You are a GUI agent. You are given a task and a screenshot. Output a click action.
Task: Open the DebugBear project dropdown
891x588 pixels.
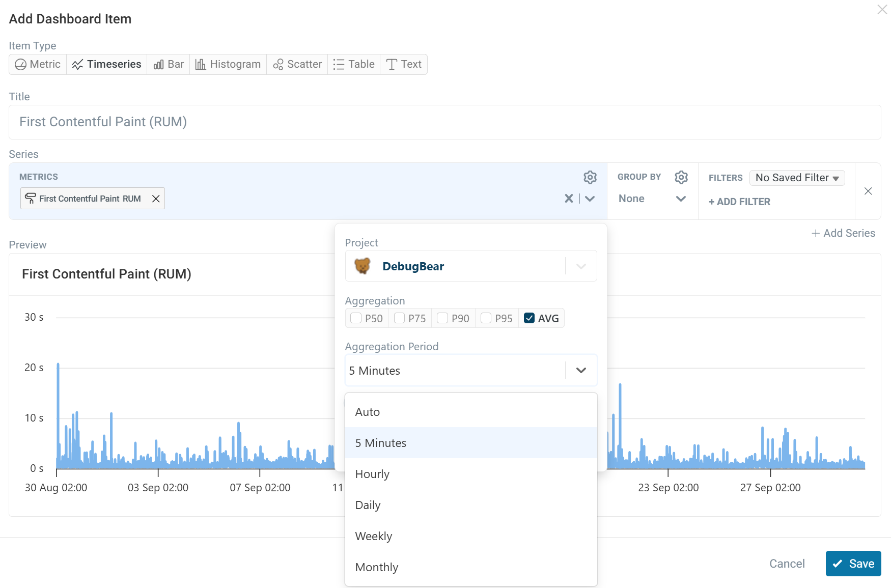coord(471,266)
